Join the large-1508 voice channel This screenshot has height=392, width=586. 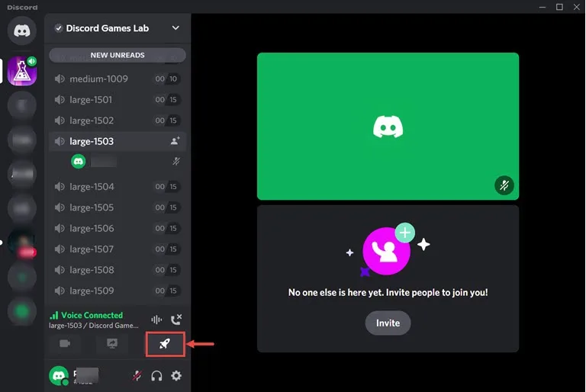tap(118, 270)
